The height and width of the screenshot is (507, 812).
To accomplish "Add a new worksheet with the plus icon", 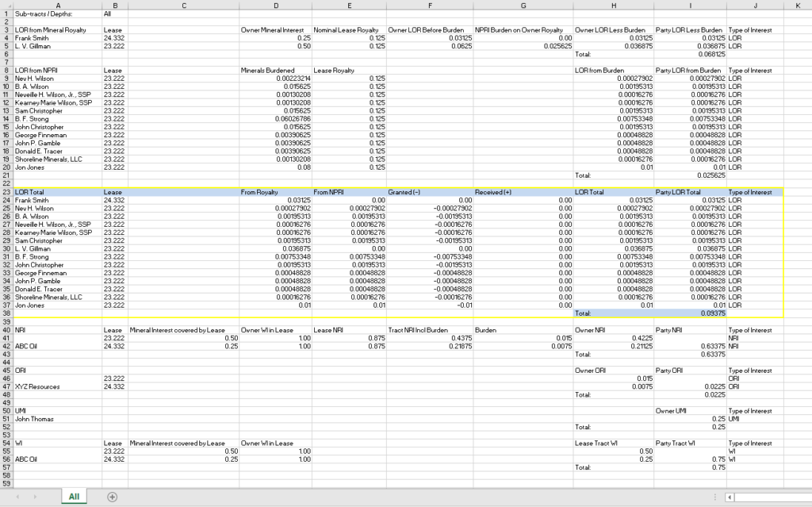I will pos(112,495).
